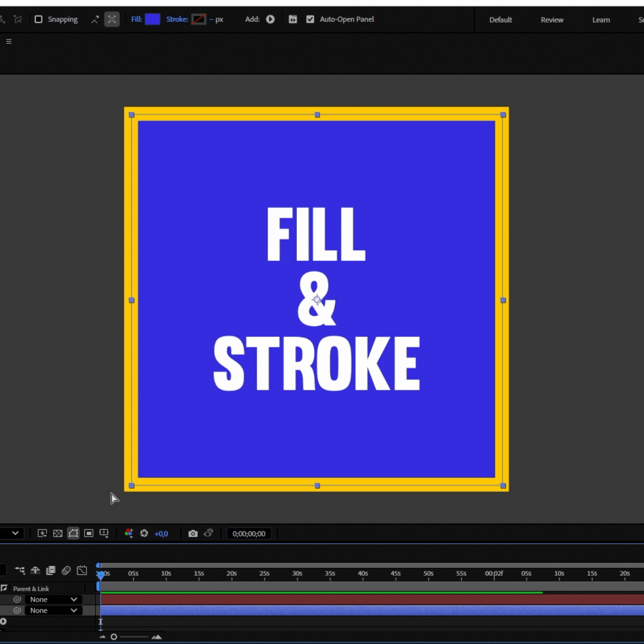Open first layer's Parent None dropdown

53,599
